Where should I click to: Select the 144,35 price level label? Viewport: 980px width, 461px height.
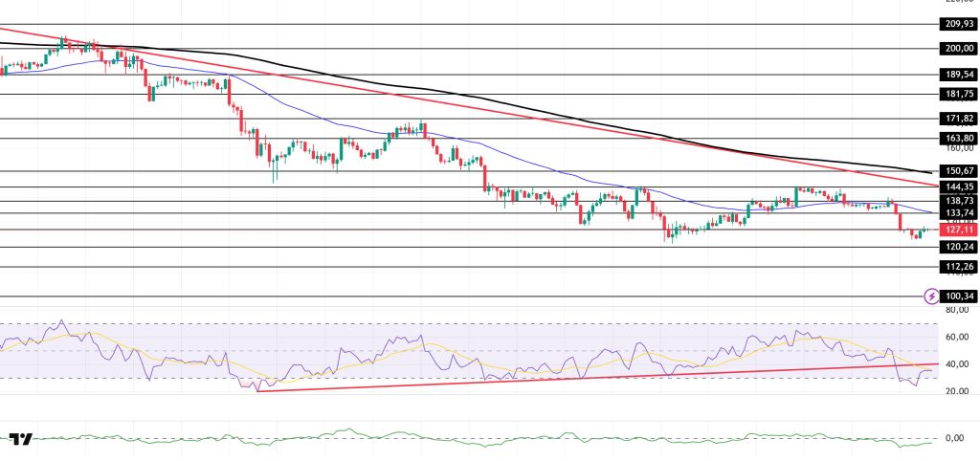tap(957, 187)
